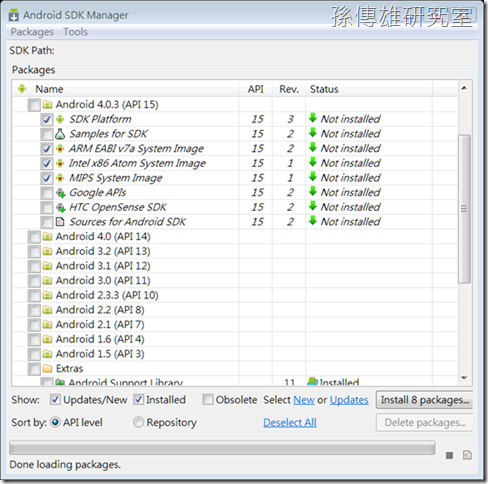
Task: Check the Android 4.0 (API 14) group checkbox
Action: (34, 237)
